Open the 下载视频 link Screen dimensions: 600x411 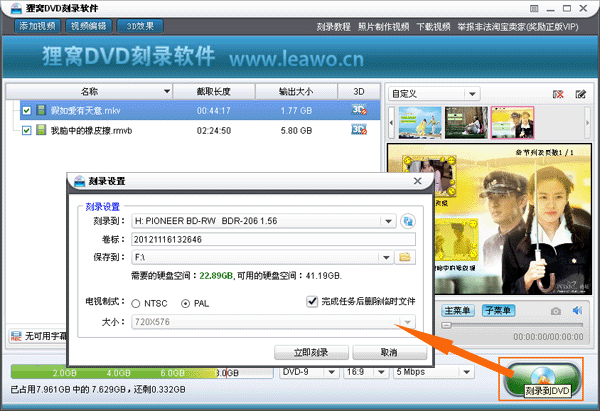433,27
